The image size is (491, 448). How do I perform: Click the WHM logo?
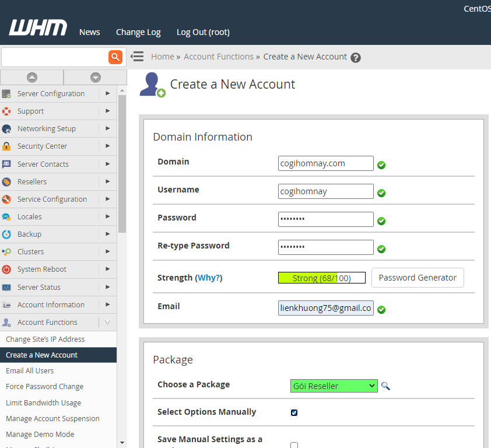38,28
